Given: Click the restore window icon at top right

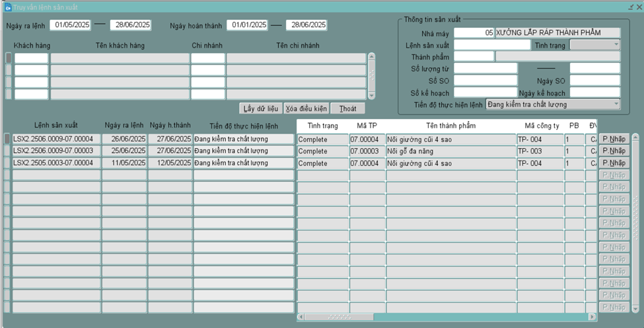Looking at the screenshot, I should point(629,6).
